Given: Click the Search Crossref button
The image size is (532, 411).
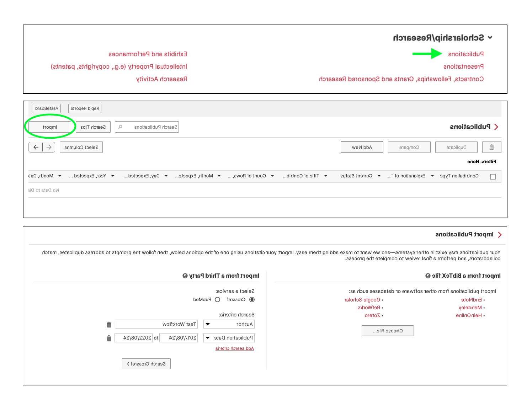Looking at the screenshot, I should 146,364.
